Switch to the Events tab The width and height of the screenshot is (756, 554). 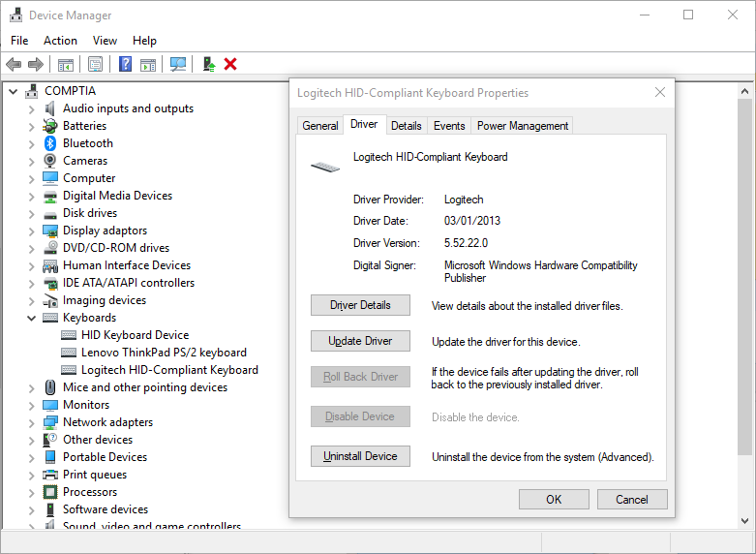pyautogui.click(x=449, y=126)
